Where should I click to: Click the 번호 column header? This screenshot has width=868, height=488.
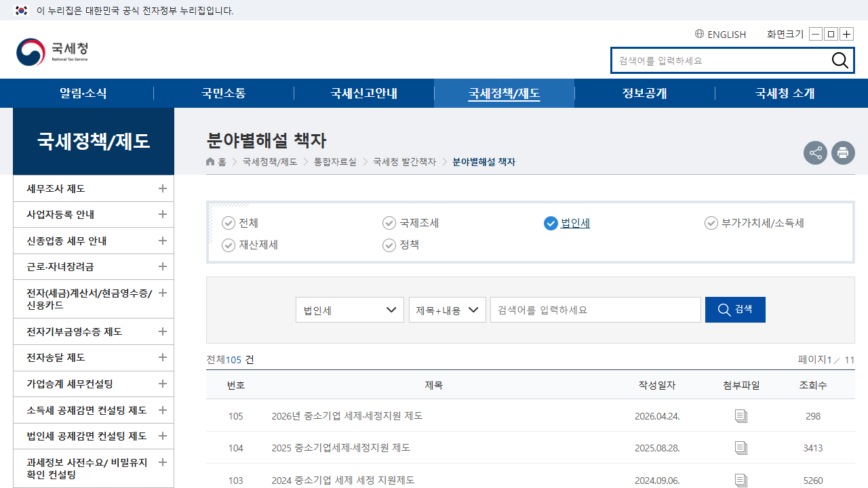pos(235,385)
